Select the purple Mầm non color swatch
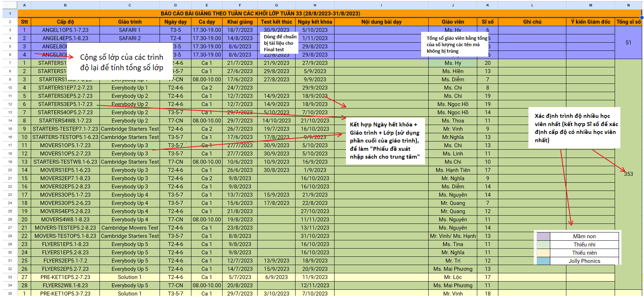This screenshot has width=644, height=298. click(543, 236)
